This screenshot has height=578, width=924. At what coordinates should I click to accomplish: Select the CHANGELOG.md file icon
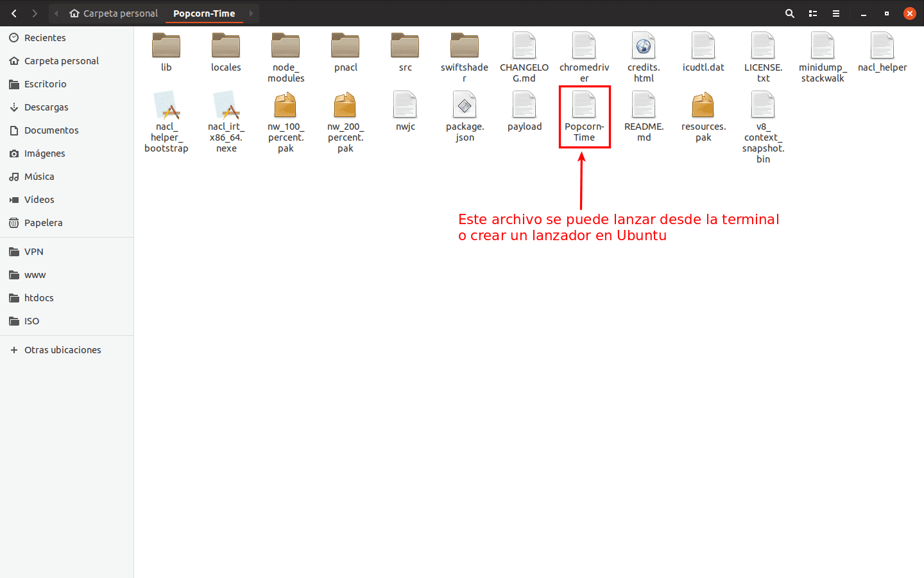(524, 46)
